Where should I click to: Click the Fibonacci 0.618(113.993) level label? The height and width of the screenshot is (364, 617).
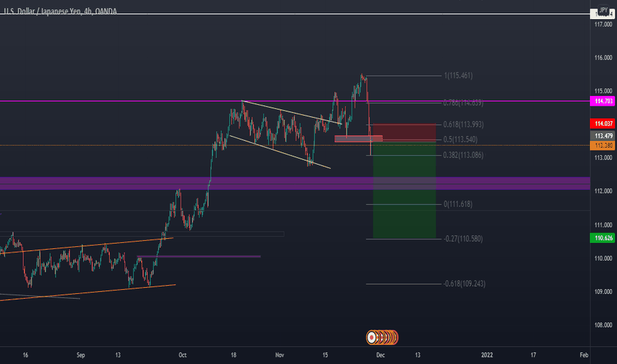[463, 124]
